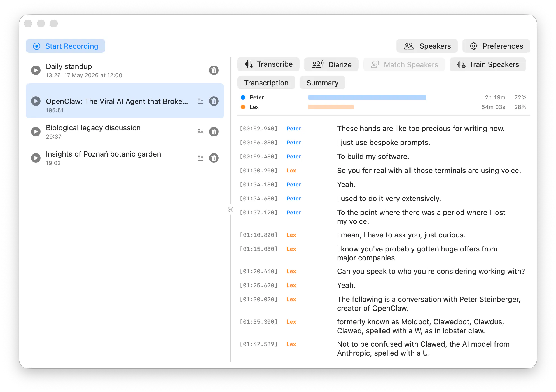
Task: Click Peter's blue speaker color dot
Action: [x=243, y=97]
